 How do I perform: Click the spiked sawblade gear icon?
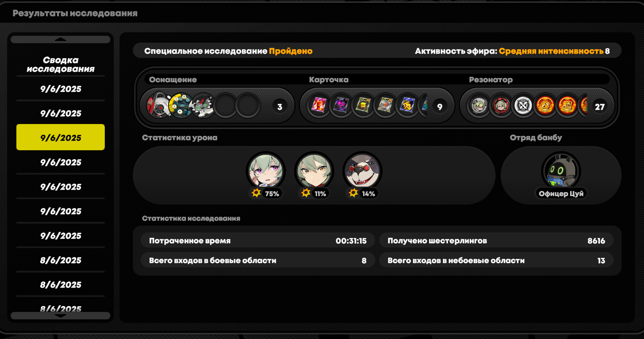coord(203,105)
